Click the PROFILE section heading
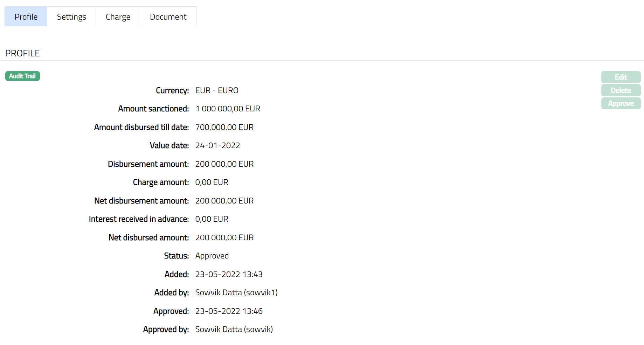Viewport: 644px width, 345px height. pyautogui.click(x=22, y=53)
